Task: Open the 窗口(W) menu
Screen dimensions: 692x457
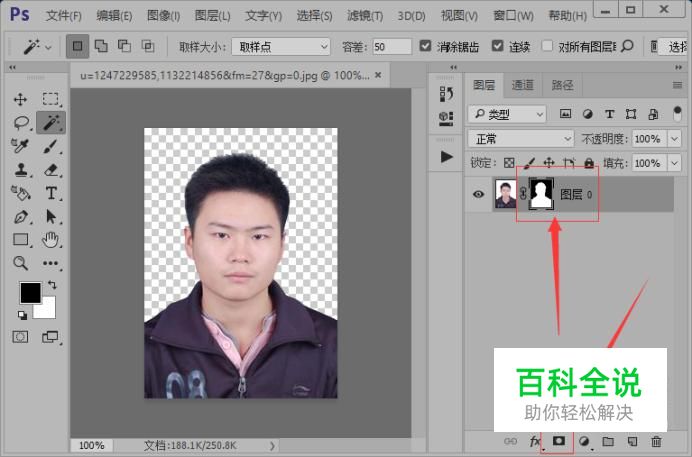Action: click(513, 16)
